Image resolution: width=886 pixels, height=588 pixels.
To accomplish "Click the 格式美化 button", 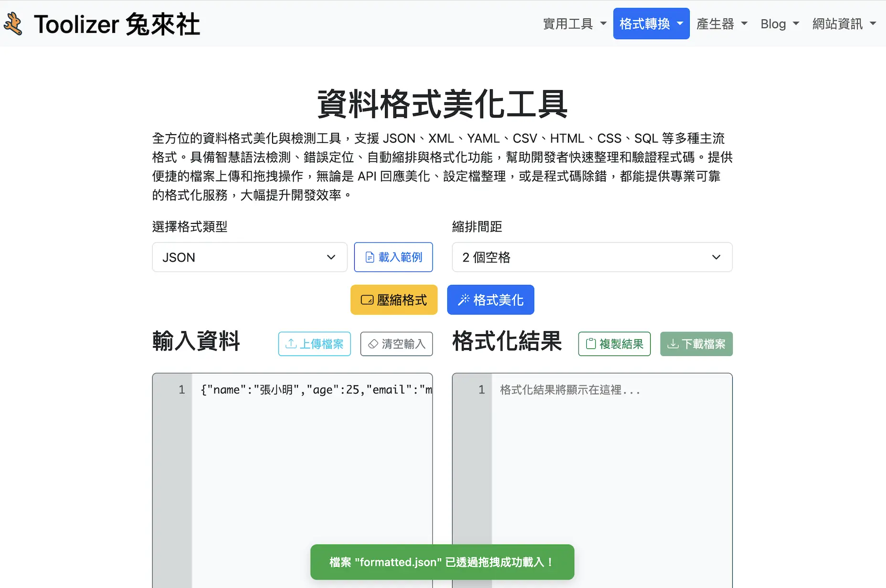I will tap(490, 299).
